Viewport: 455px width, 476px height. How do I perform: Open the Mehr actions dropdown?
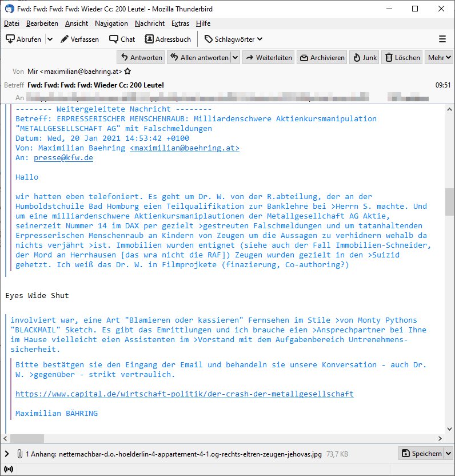[439, 57]
